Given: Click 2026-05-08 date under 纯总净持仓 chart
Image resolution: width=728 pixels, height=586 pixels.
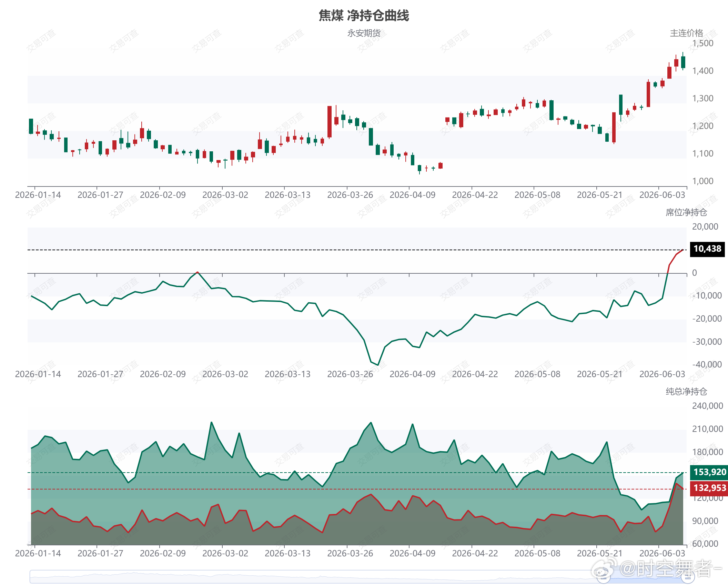Looking at the screenshot, I should (537, 554).
